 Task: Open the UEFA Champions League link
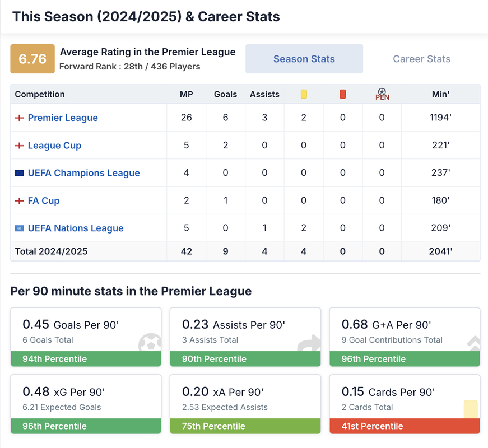click(x=83, y=173)
